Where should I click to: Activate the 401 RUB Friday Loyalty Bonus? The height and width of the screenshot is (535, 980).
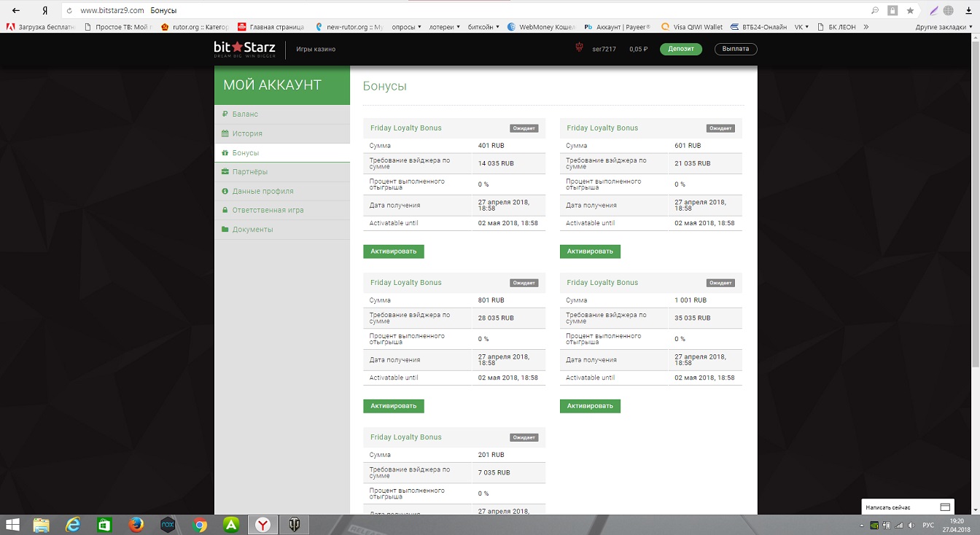click(393, 251)
